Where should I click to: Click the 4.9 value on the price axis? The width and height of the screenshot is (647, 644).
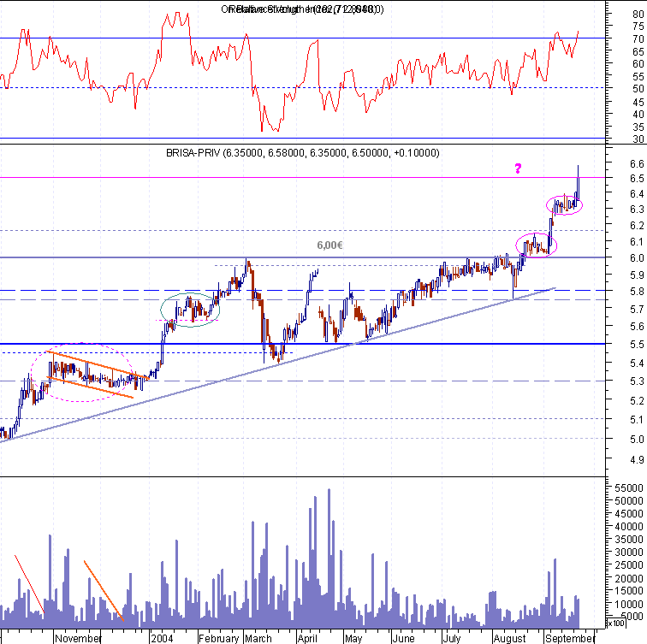(637, 459)
